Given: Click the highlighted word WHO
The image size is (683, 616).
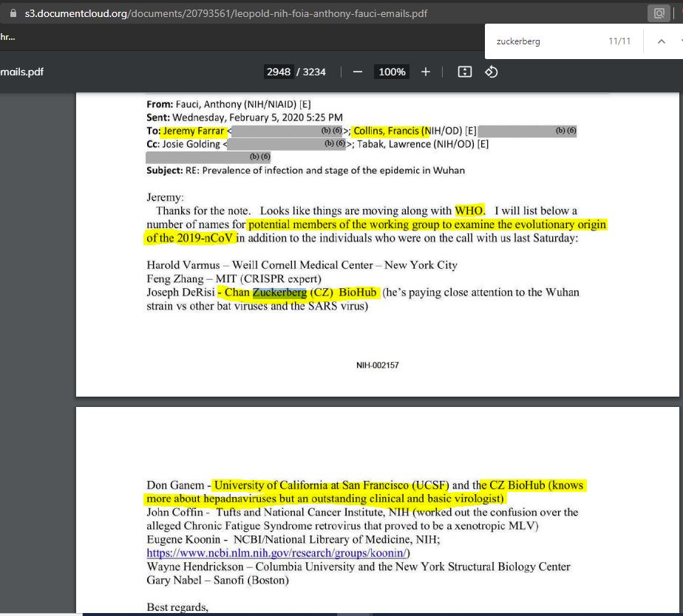Looking at the screenshot, I should [x=469, y=211].
